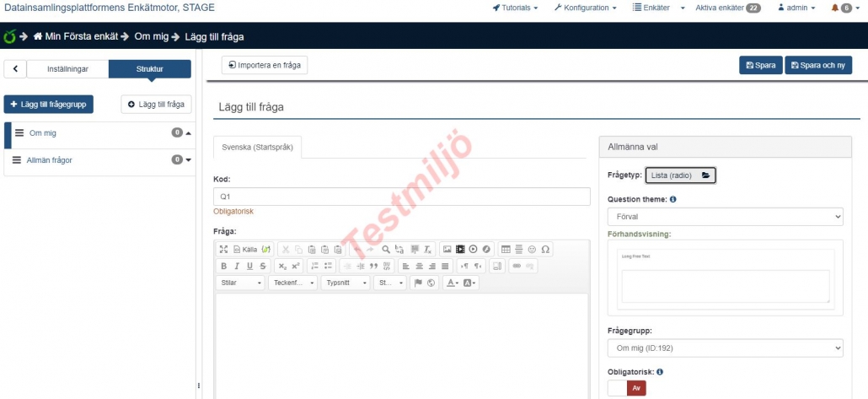Select Om mig group in sidebar
Image resolution: width=868 pixels, height=399 pixels.
[x=42, y=133]
